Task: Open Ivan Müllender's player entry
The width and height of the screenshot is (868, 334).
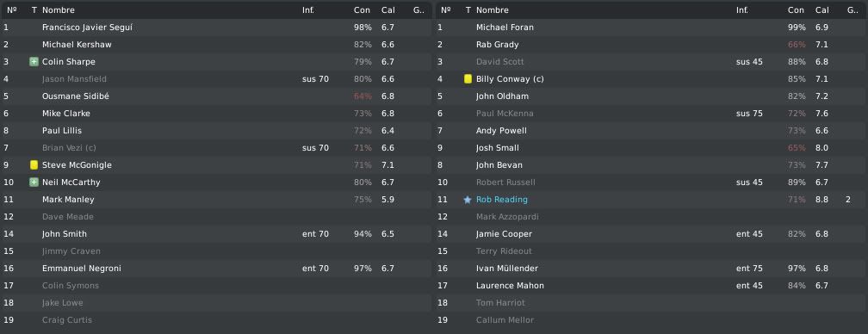Action: point(507,269)
